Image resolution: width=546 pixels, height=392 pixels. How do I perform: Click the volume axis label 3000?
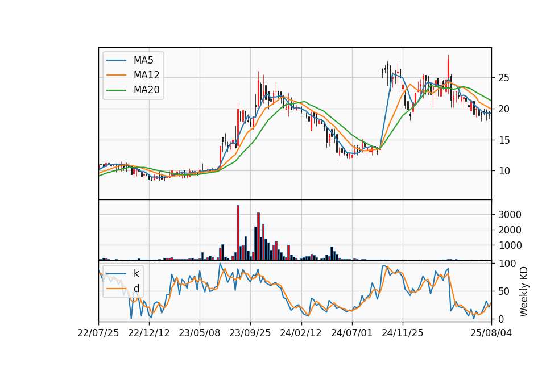tap(510, 215)
